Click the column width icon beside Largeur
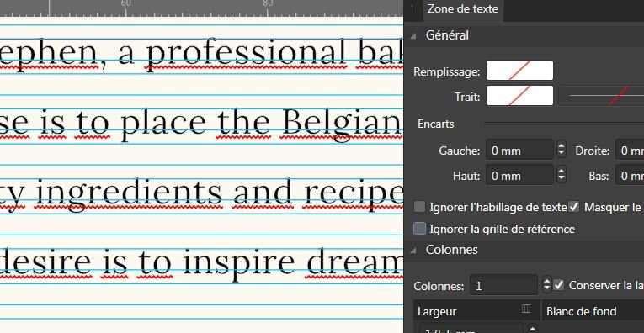Viewport: 644px width, 333px height. (525, 309)
